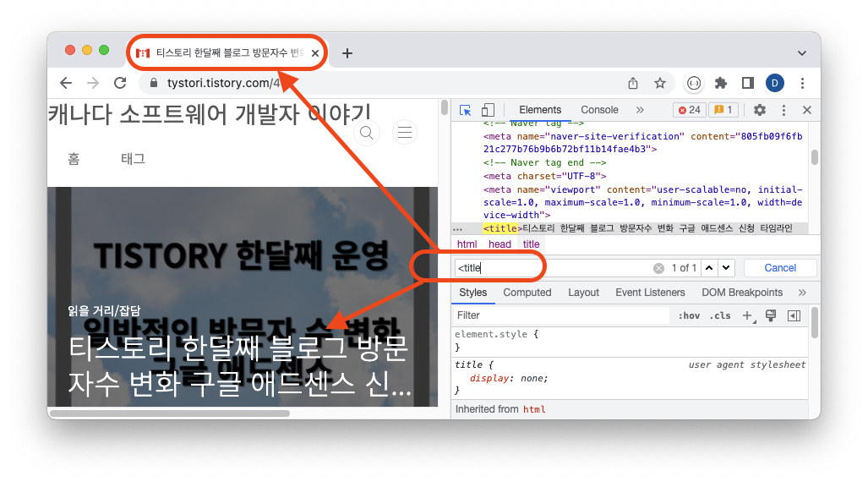This screenshot has width=868, height=482.
Task: Select the title breadcrumb
Action: point(531,244)
